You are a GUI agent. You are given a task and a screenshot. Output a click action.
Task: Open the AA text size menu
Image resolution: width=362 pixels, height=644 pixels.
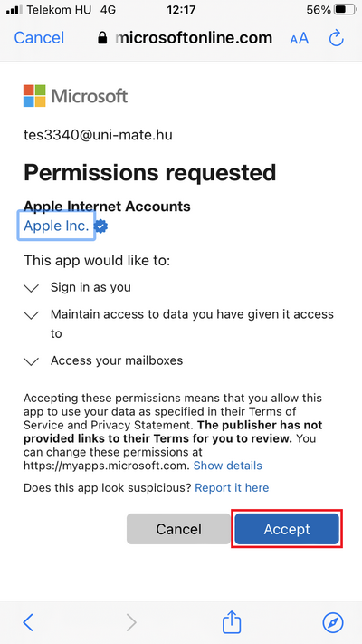[300, 39]
